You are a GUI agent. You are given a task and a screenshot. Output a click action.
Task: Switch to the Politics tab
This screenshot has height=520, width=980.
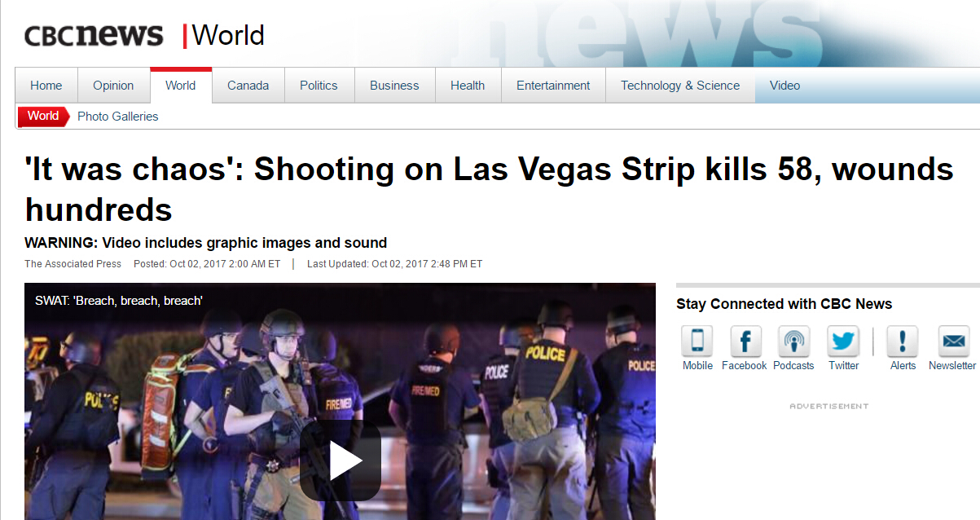[x=319, y=86]
